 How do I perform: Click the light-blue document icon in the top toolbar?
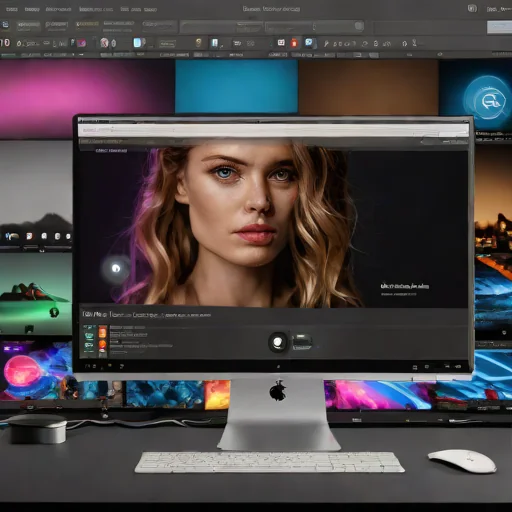click(x=137, y=43)
